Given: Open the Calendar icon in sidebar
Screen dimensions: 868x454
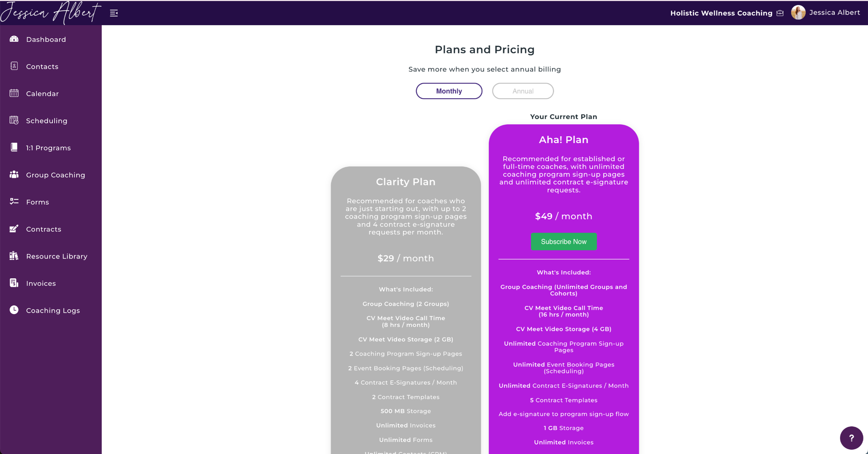Looking at the screenshot, I should pos(14,93).
